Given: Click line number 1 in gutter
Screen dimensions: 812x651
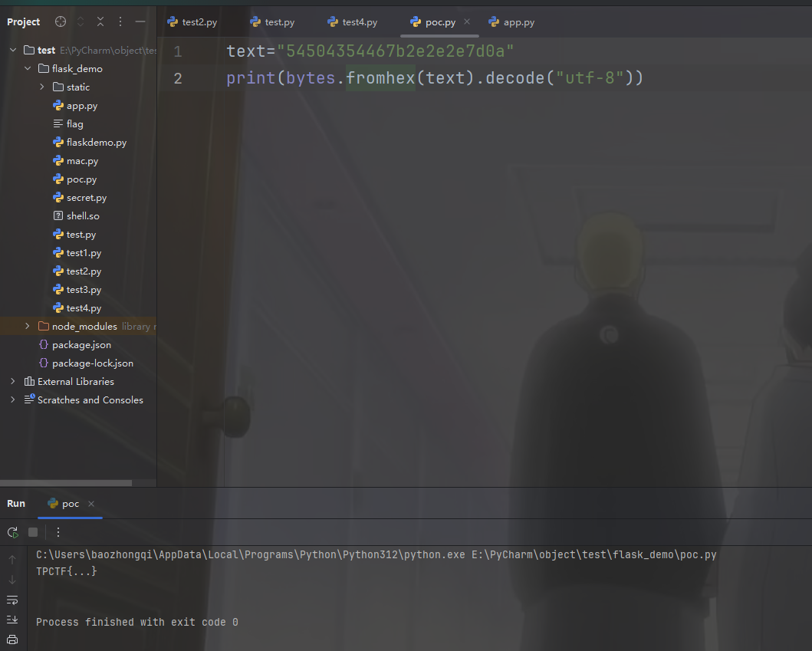Looking at the screenshot, I should pos(178,51).
